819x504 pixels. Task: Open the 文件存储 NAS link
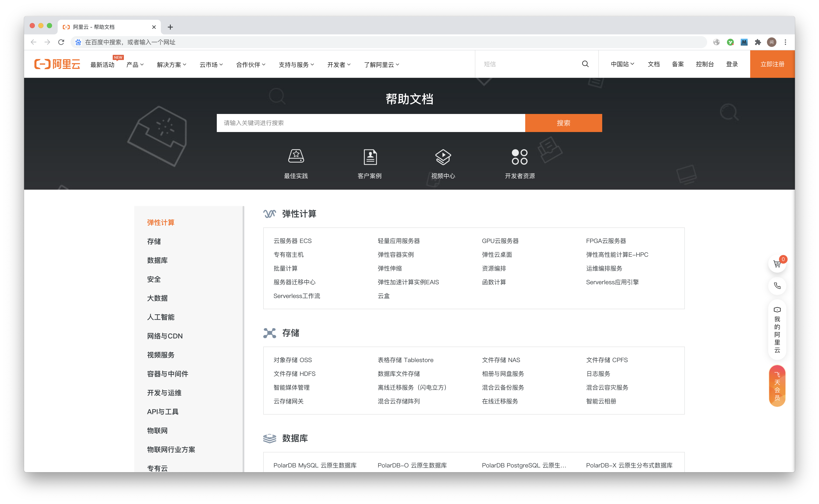(501, 360)
